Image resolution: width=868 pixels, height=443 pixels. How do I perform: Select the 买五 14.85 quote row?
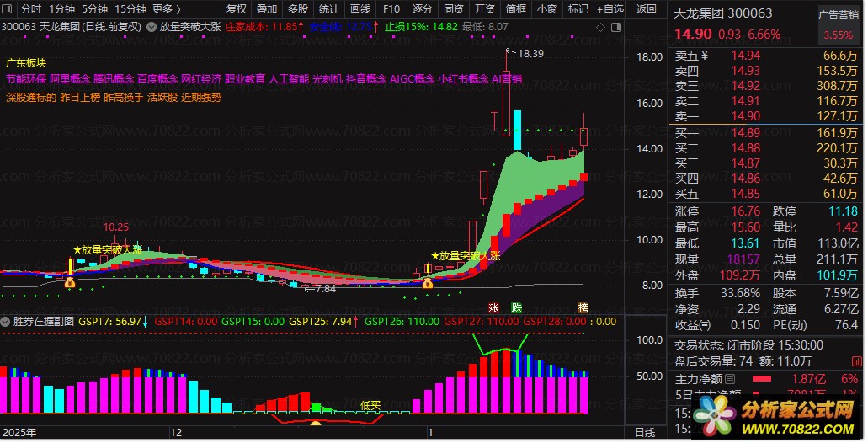(766, 194)
